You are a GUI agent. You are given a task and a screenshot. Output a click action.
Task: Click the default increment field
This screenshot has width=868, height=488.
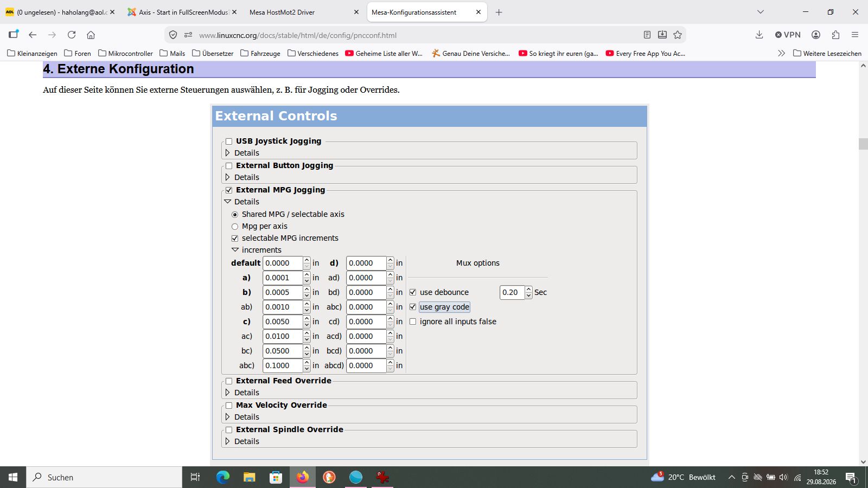[283, 263]
